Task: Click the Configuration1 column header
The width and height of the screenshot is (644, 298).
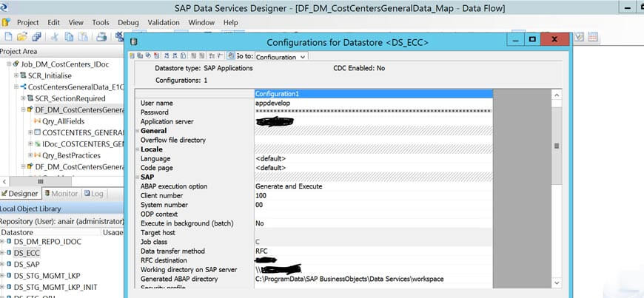Action: point(374,94)
